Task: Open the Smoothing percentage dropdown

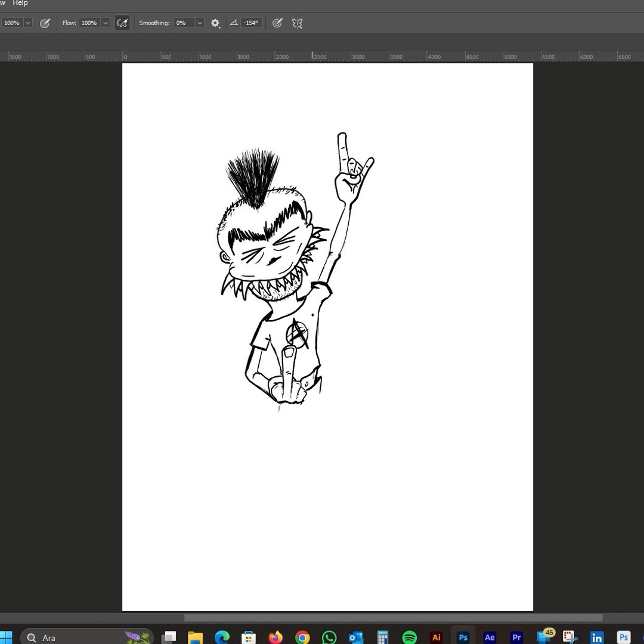Action: (x=199, y=23)
